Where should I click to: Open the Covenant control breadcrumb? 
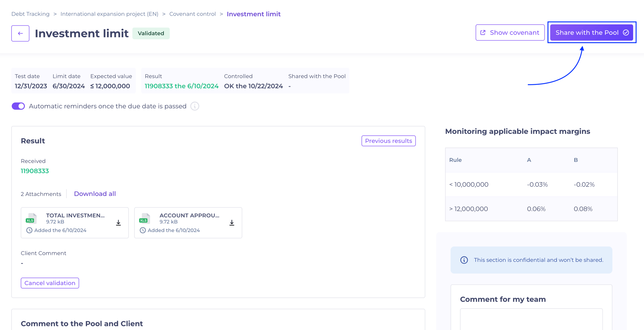click(193, 14)
